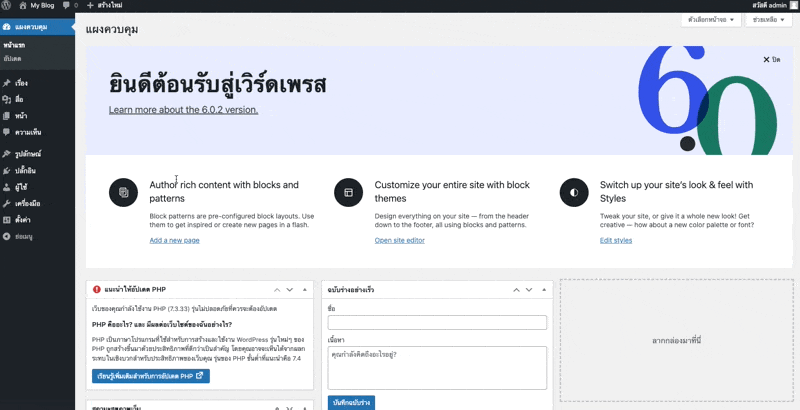Click Switch up your site's look heading
The image size is (800, 410).
click(677, 191)
